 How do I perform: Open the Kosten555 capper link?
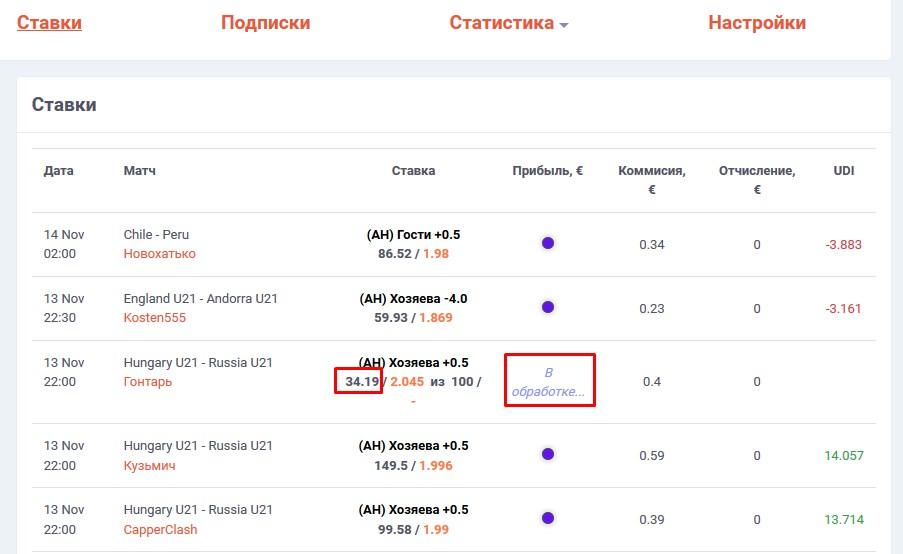(x=155, y=318)
